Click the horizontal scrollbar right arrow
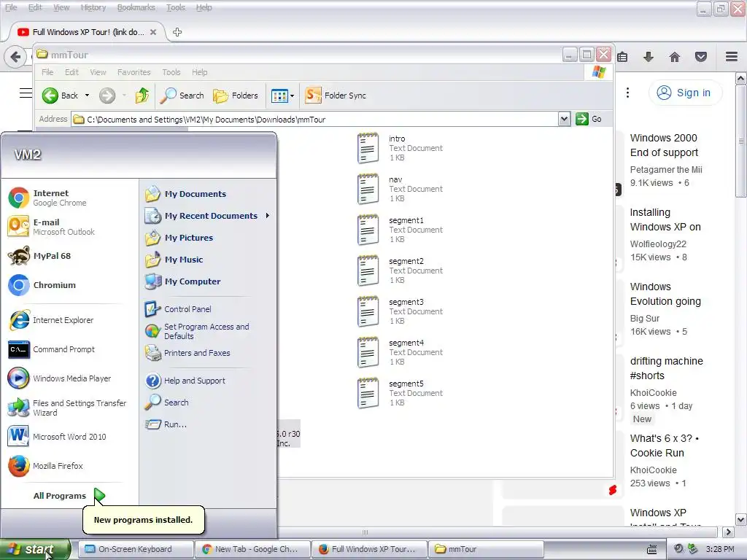Viewport: 747px width, 560px height. tap(728, 532)
